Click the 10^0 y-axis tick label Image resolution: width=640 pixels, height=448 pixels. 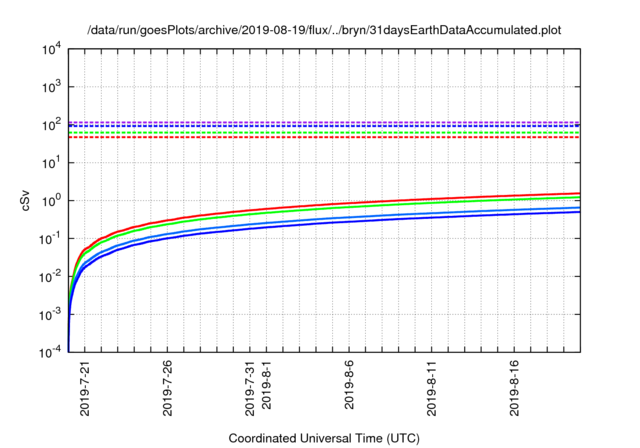tap(51, 201)
